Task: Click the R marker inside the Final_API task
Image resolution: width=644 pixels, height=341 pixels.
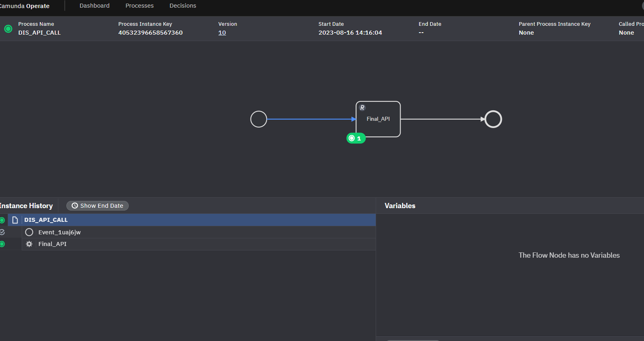Action: [x=362, y=108]
